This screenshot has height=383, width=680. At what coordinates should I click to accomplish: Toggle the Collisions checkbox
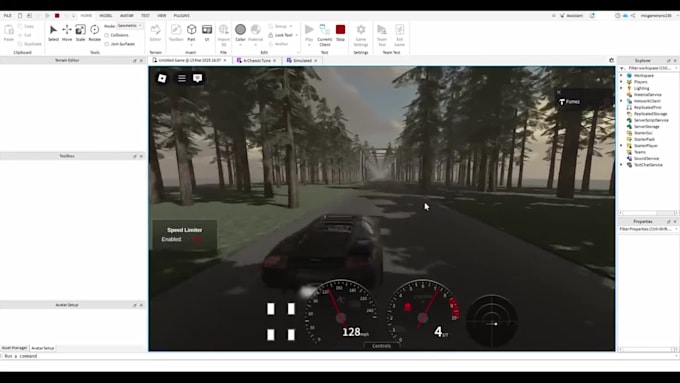point(107,35)
